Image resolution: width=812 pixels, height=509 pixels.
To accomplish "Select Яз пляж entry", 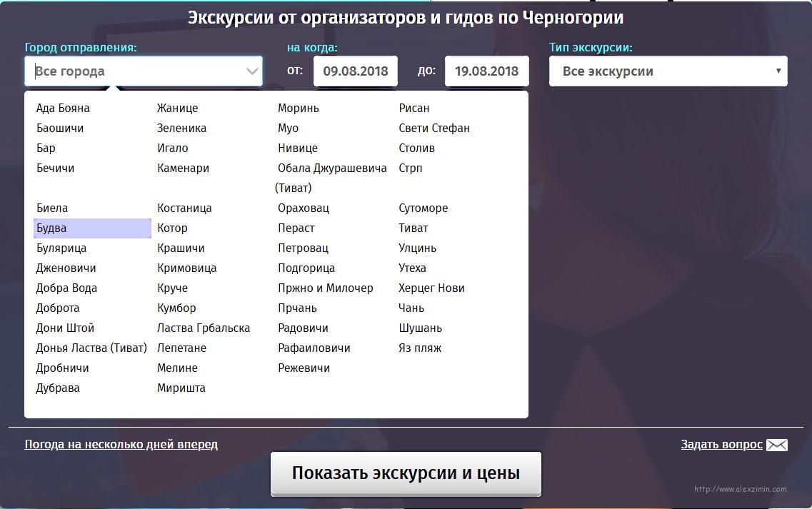I will (420, 348).
